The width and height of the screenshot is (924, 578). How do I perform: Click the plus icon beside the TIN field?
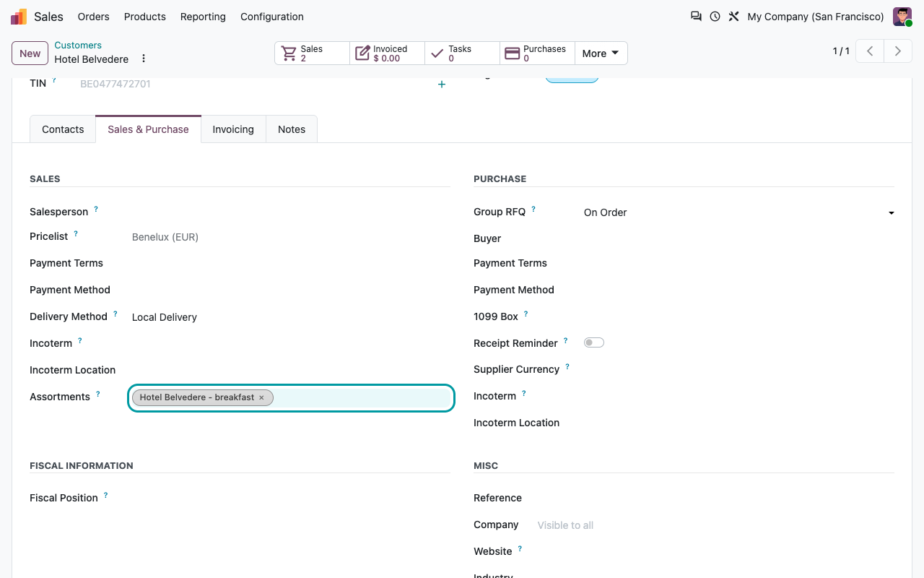(x=442, y=85)
